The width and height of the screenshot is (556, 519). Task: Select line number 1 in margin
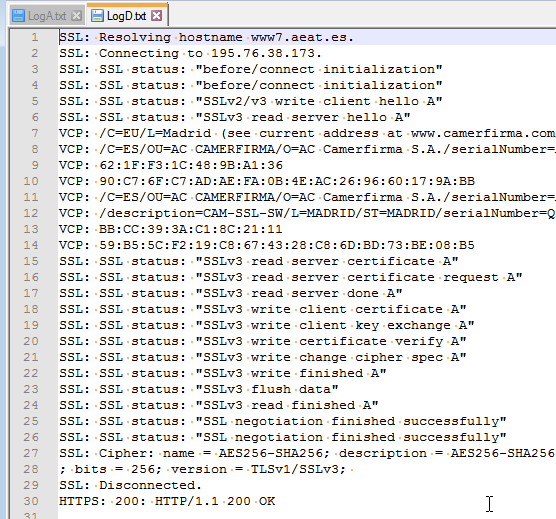click(x=34, y=37)
